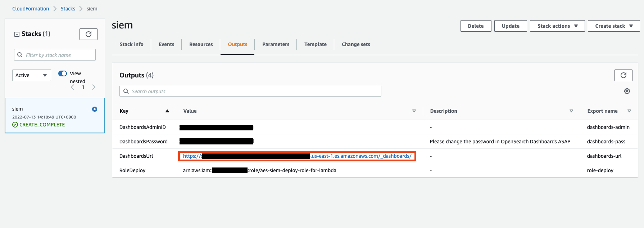
Task: Toggle the View nested switch
Action: pyautogui.click(x=63, y=73)
